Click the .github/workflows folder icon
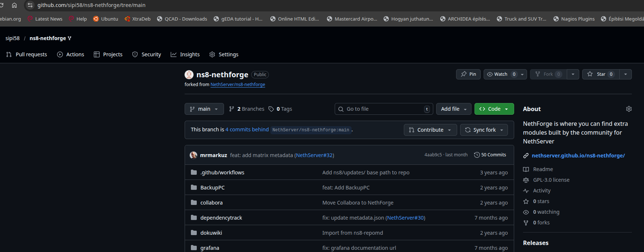The width and height of the screenshot is (644, 252). (x=194, y=173)
